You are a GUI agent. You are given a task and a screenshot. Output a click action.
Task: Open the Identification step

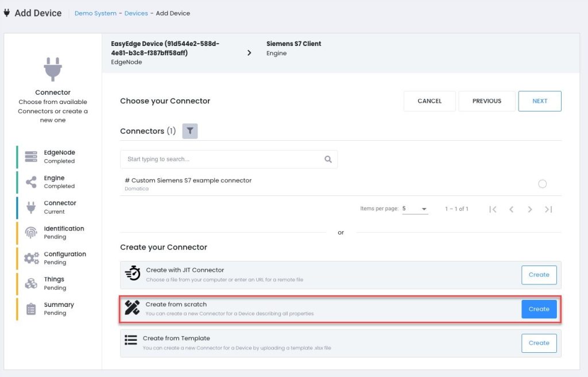pos(52,233)
